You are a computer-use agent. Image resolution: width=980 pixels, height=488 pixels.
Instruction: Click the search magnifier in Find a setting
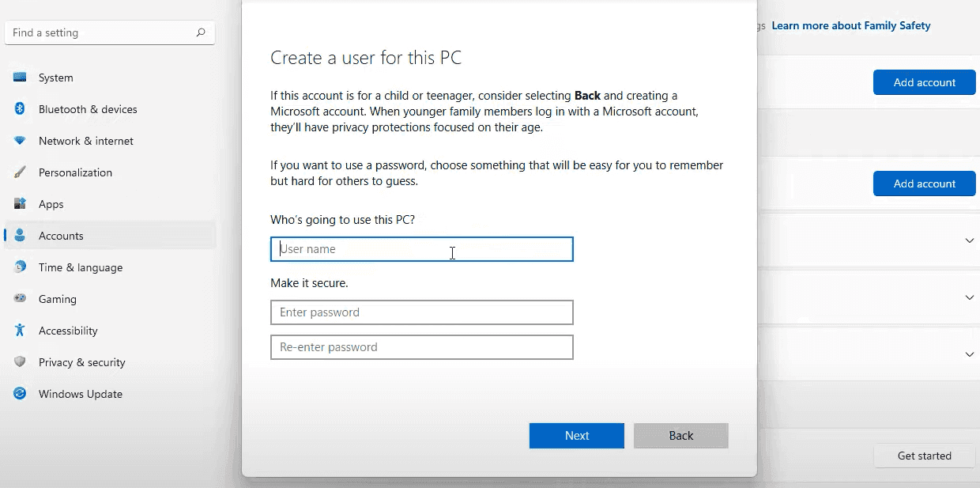(201, 32)
